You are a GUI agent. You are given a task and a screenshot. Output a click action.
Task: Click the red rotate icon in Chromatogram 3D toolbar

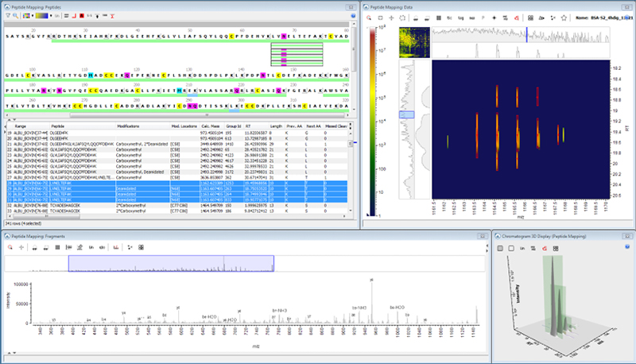(543, 248)
